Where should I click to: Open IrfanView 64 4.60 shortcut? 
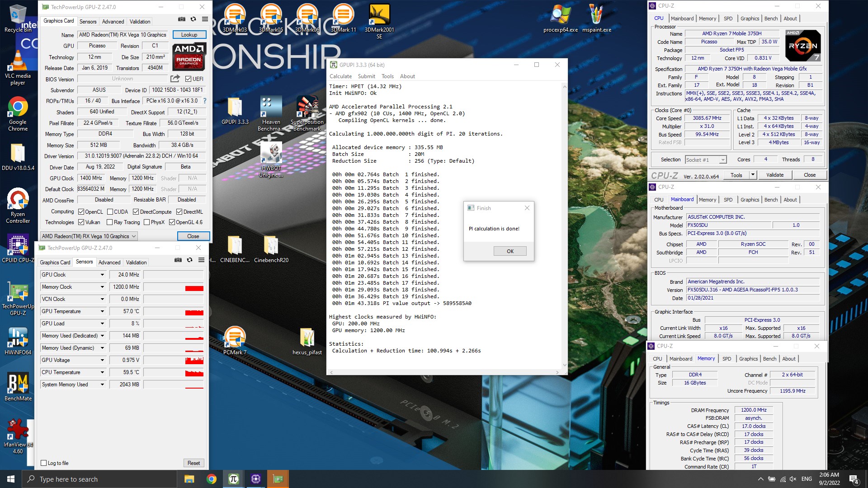coord(18,436)
